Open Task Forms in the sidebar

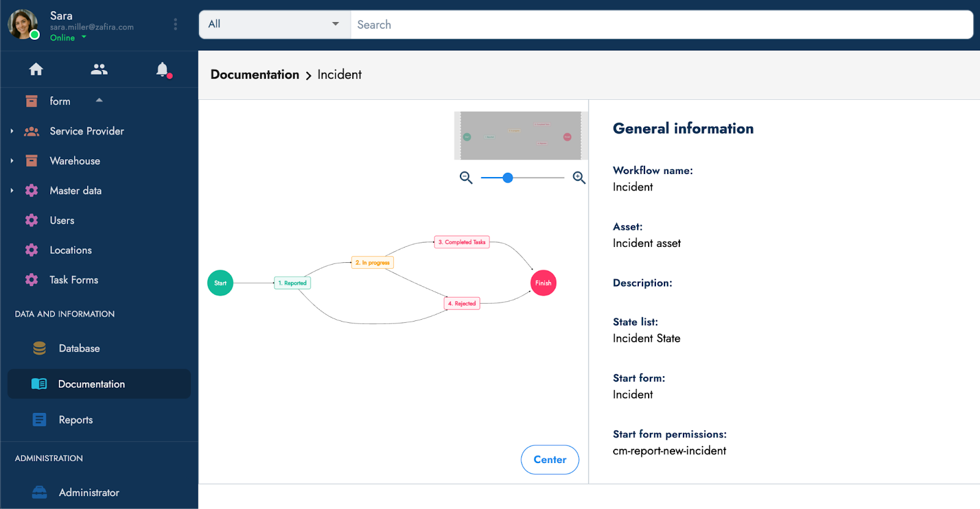click(73, 280)
